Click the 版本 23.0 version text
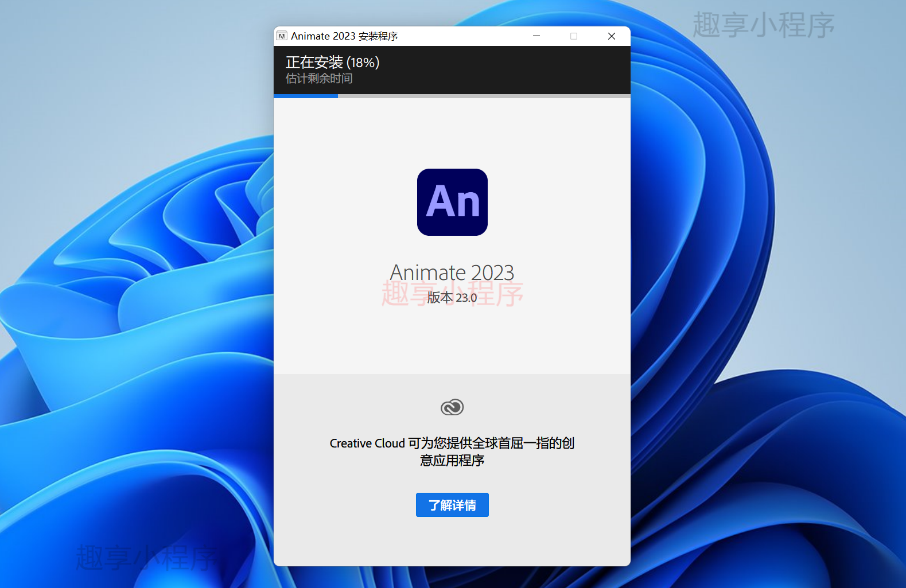 point(452,297)
